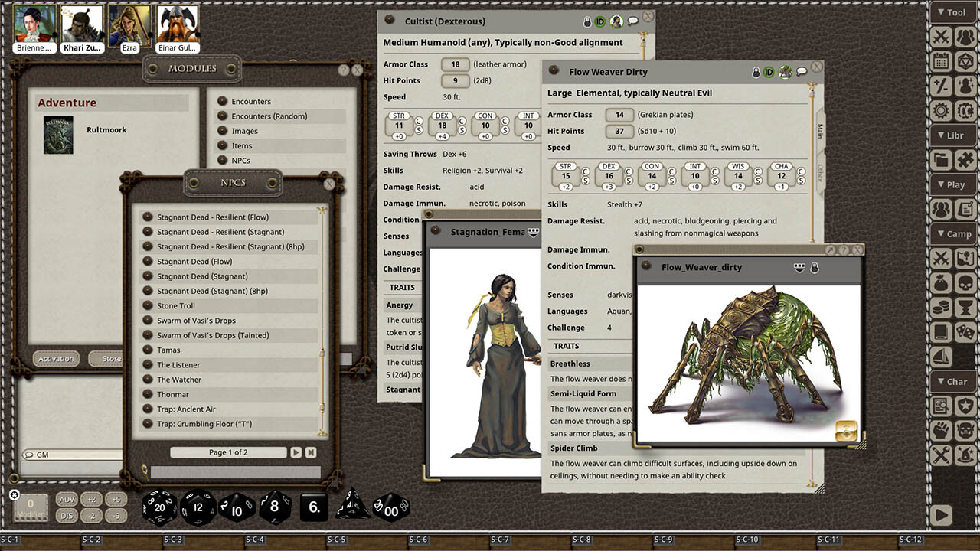The width and height of the screenshot is (980, 551).
Task: Open the Options gear in Tool section
Action: pos(942,111)
